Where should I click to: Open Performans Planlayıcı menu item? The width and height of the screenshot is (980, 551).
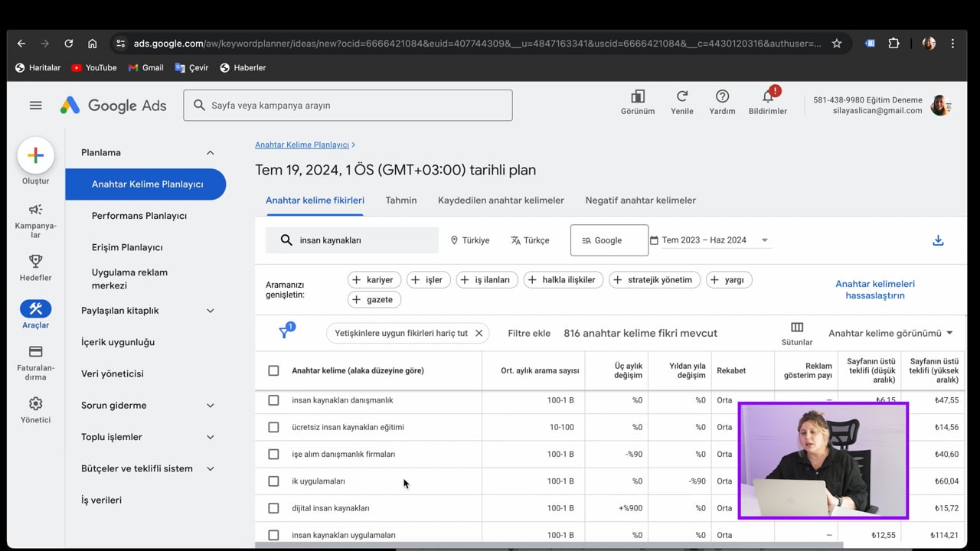point(139,216)
